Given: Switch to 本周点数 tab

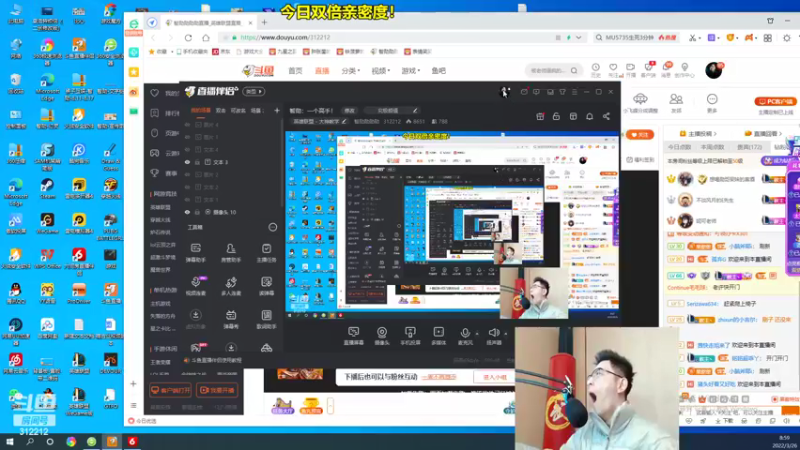Looking at the screenshot, I should click(713, 147).
